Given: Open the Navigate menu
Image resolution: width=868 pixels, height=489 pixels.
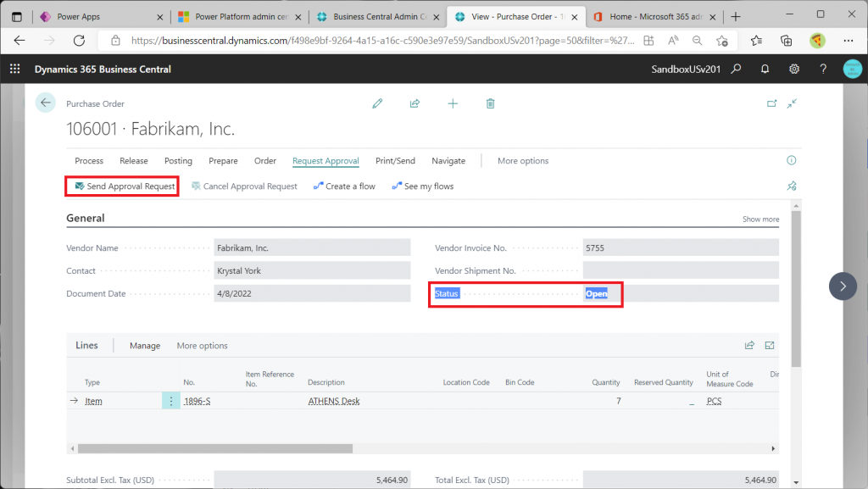Looking at the screenshot, I should click(448, 161).
